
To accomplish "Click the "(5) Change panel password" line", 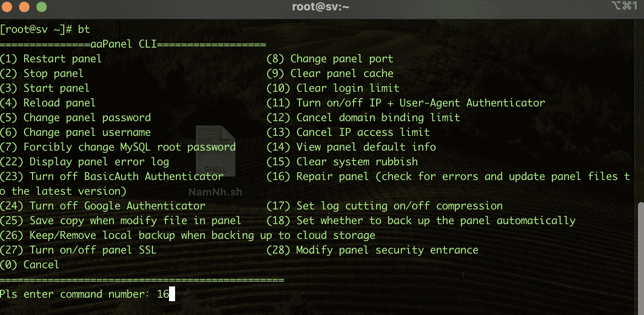I will coord(75,118).
